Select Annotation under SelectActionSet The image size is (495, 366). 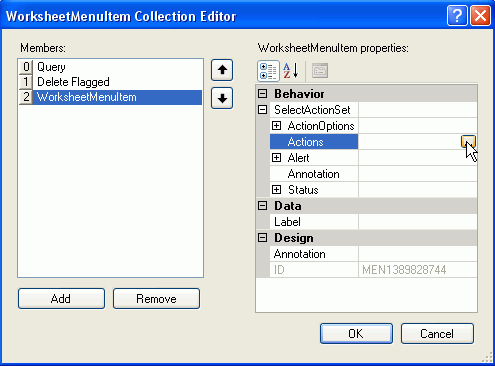tap(313, 174)
